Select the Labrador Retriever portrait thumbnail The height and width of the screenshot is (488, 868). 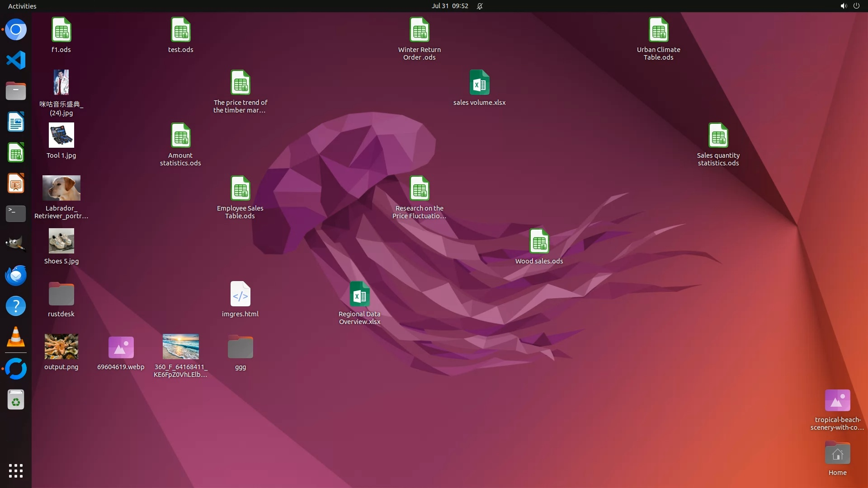61,188
